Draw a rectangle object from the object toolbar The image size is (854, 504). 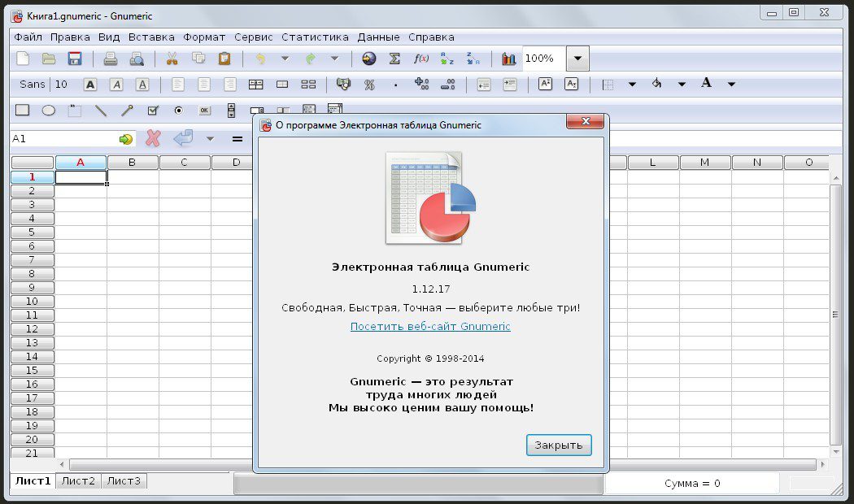22,111
